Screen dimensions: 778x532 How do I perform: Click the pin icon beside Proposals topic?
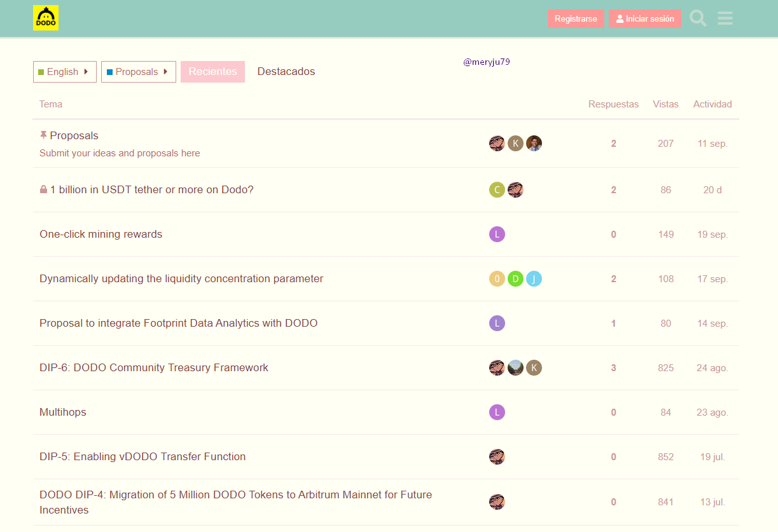click(43, 135)
